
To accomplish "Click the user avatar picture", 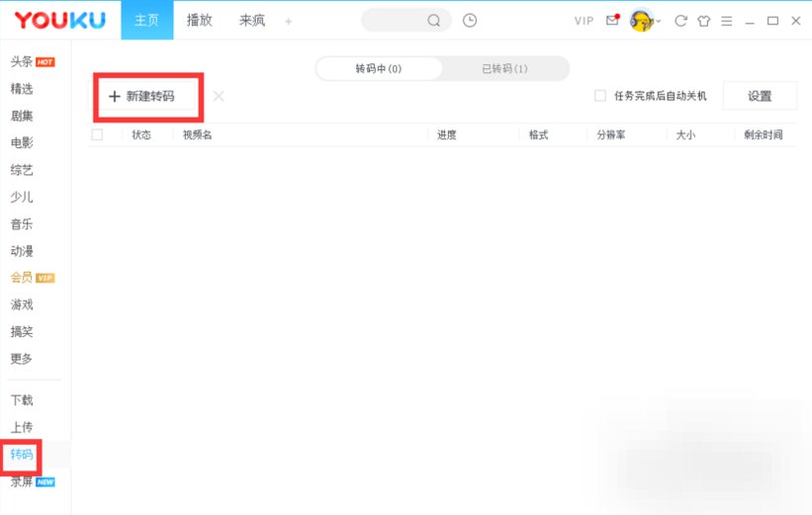I will [642, 21].
